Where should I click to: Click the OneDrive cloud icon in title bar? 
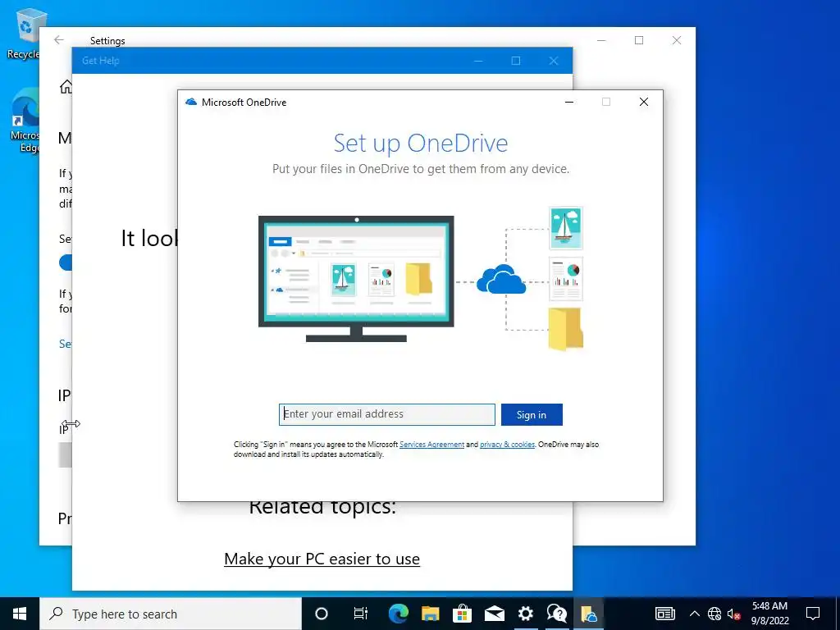(191, 102)
